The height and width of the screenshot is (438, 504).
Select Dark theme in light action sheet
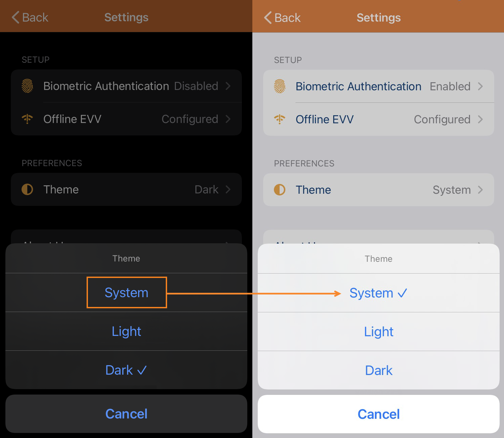379,370
